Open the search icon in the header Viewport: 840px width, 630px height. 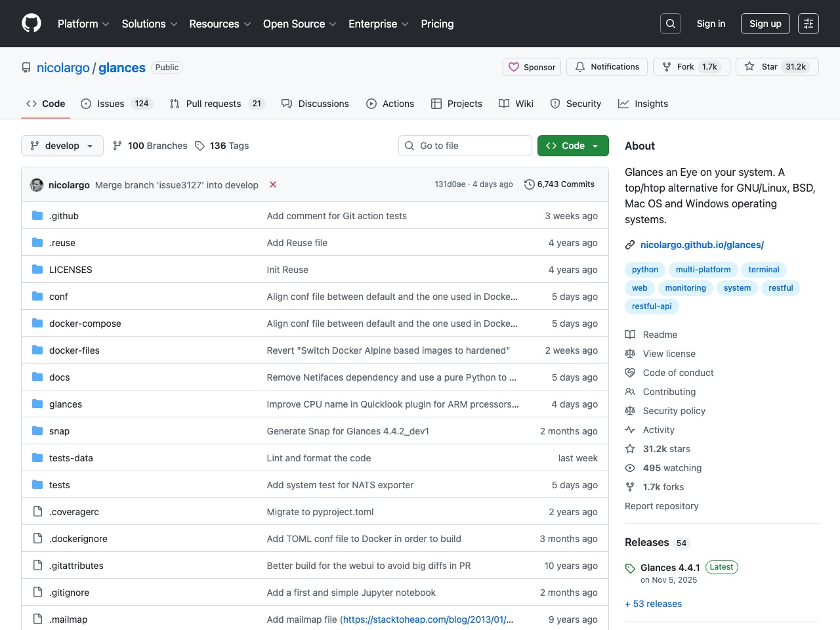pos(670,23)
